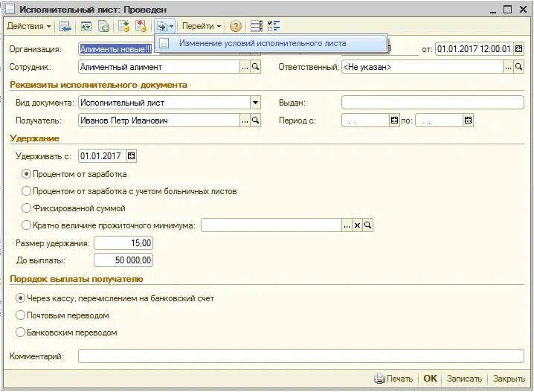This screenshot has height=392, width=534.
Task: Click the До выплаты field 50 000,00
Action: click(x=123, y=260)
